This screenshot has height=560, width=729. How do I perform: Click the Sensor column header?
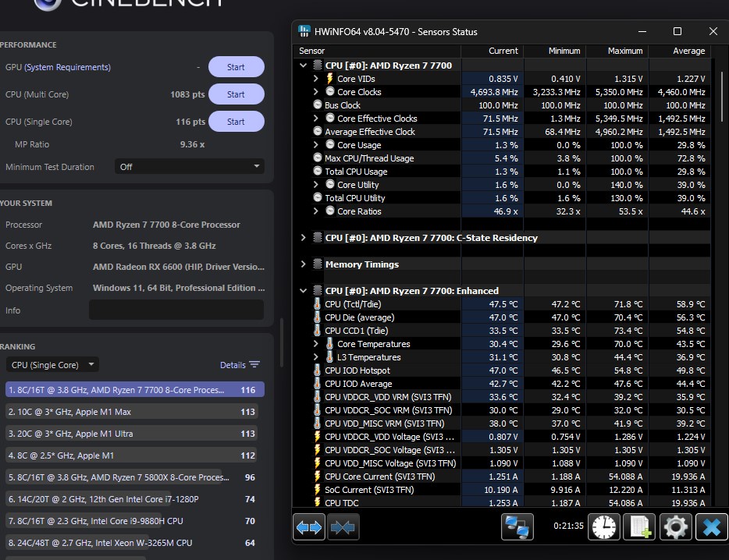click(x=377, y=51)
